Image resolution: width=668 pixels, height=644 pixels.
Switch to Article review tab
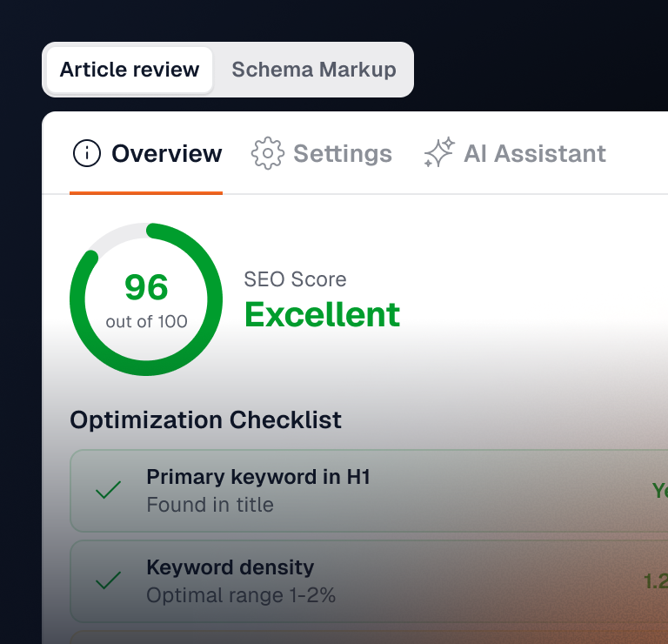pyautogui.click(x=130, y=70)
